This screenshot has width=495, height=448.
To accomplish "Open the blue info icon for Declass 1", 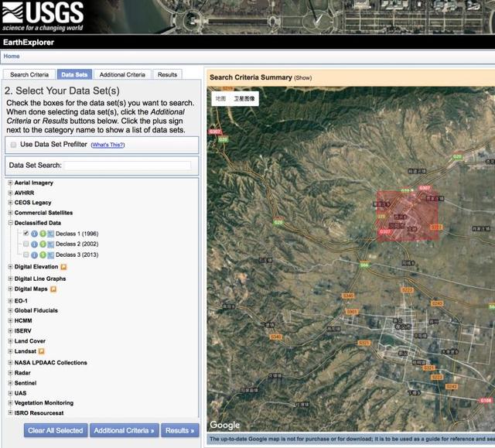I will 34,234.
